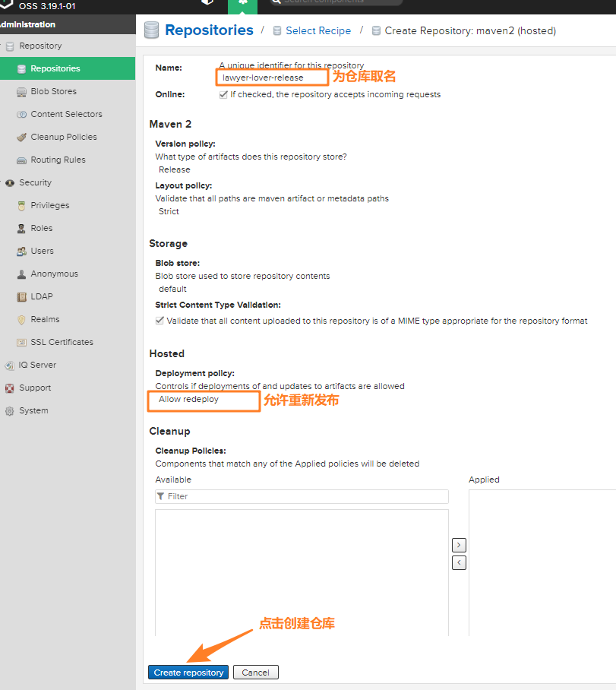The width and height of the screenshot is (616, 690).
Task: Open Cleanup Policies in sidebar
Action: (x=68, y=137)
